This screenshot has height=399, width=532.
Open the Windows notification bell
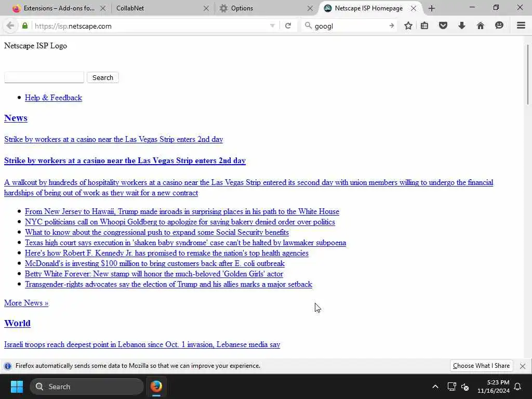518,387
